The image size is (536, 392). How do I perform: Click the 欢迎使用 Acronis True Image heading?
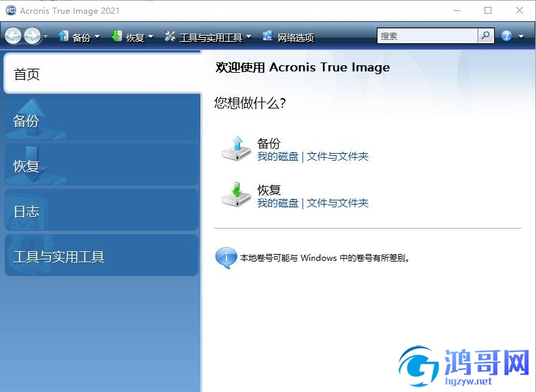pyautogui.click(x=303, y=67)
